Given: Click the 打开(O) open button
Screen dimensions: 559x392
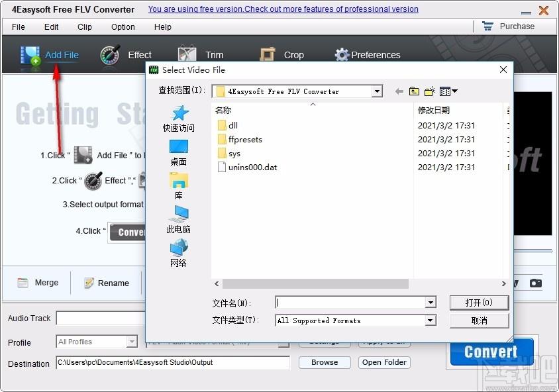Looking at the screenshot, I should click(x=479, y=303).
